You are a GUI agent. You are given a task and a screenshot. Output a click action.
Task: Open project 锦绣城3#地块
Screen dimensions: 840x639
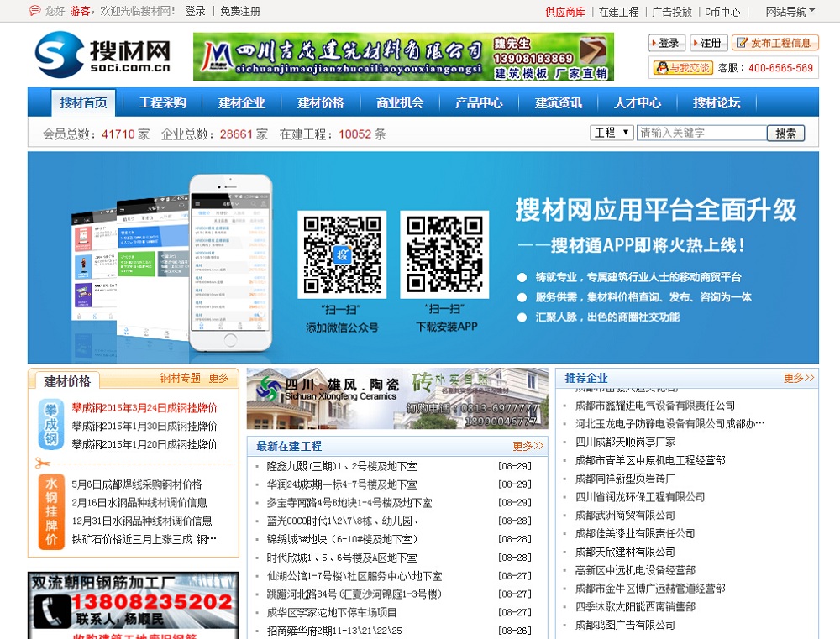pos(342,539)
